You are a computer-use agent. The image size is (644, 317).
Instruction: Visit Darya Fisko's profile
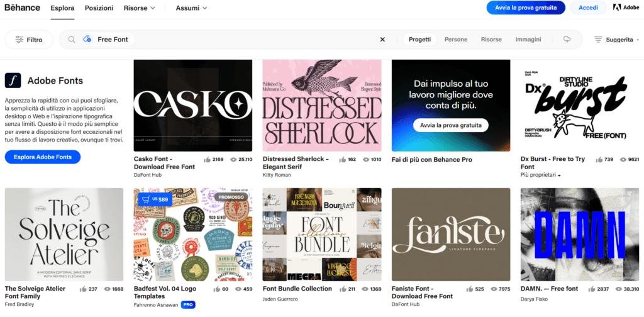click(x=534, y=299)
